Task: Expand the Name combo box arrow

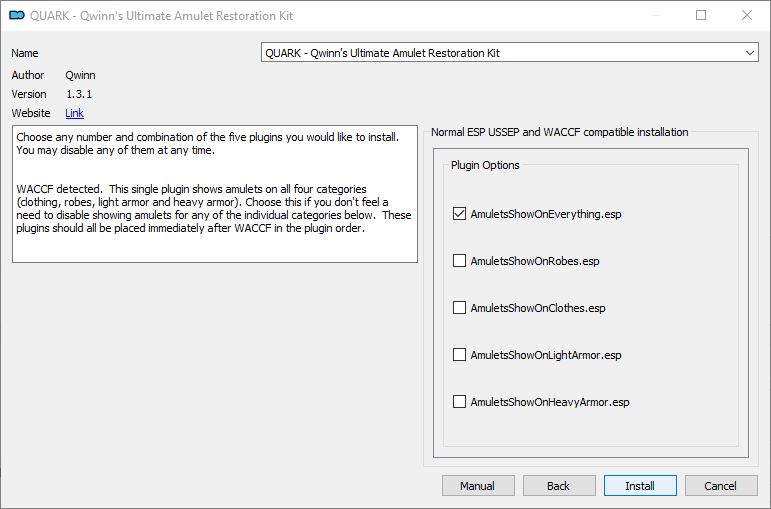Action: (x=749, y=53)
